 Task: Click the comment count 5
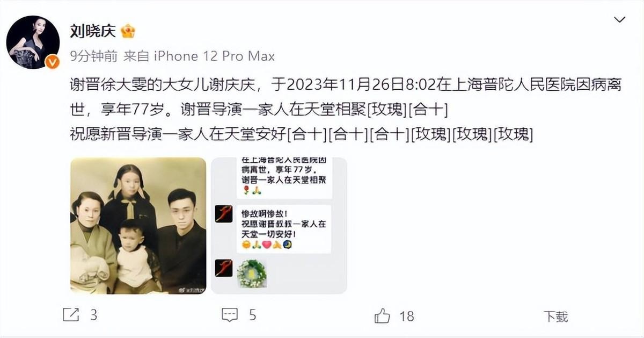(x=252, y=315)
